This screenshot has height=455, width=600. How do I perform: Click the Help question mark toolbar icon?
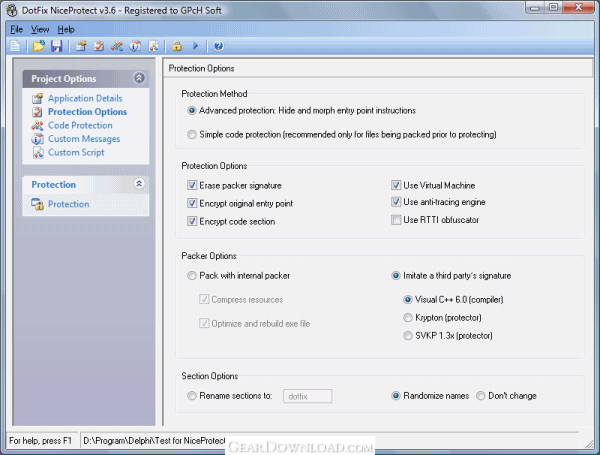218,46
